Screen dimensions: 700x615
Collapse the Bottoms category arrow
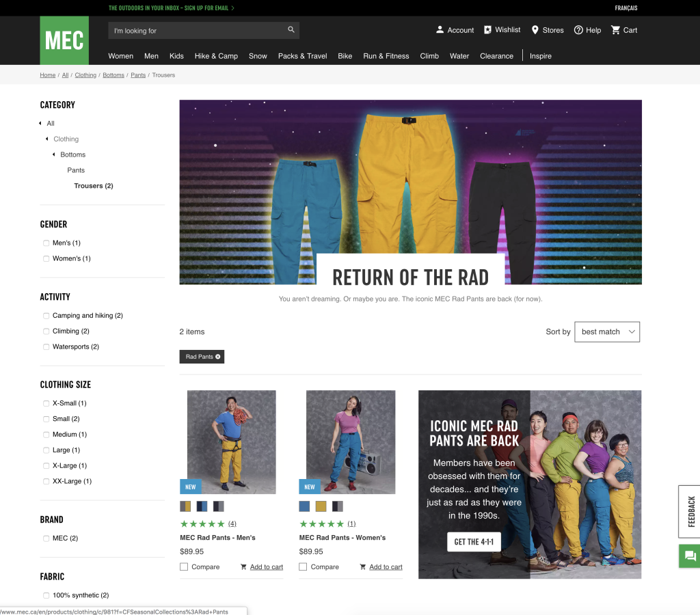pos(53,154)
